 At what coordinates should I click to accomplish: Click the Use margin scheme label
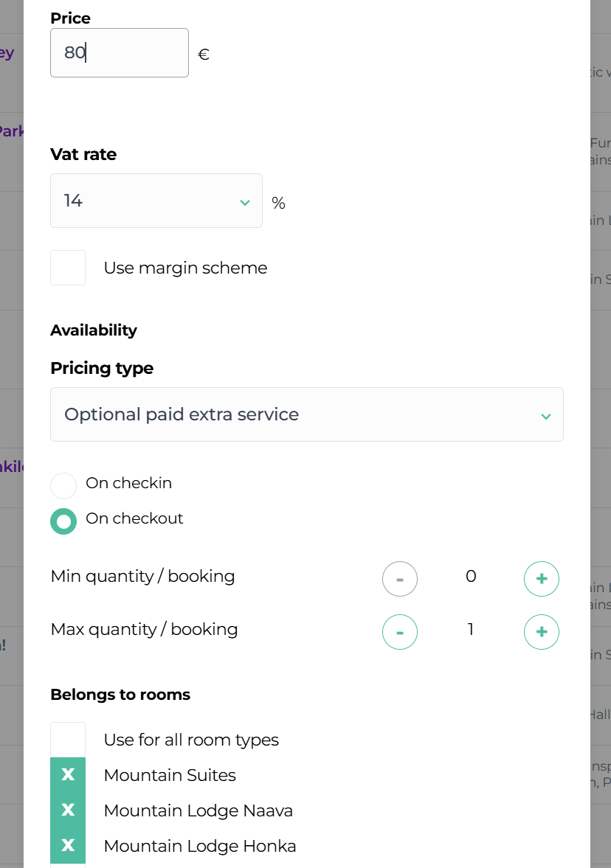pyautogui.click(x=185, y=268)
